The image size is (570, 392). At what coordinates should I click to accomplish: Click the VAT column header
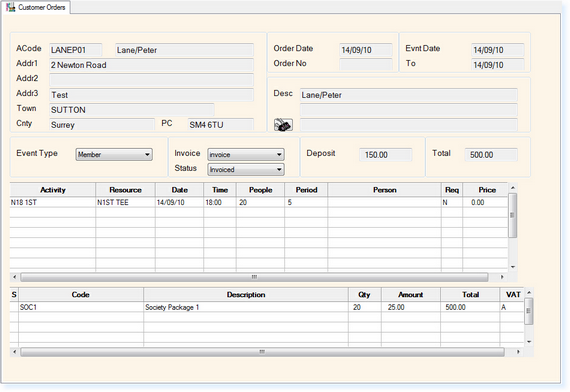click(513, 295)
